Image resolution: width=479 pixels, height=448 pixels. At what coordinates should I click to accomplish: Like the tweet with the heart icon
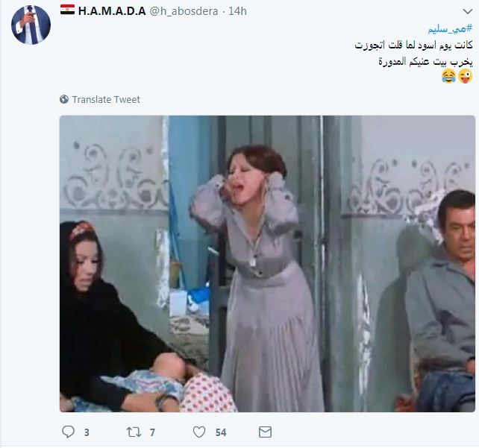coord(199,432)
